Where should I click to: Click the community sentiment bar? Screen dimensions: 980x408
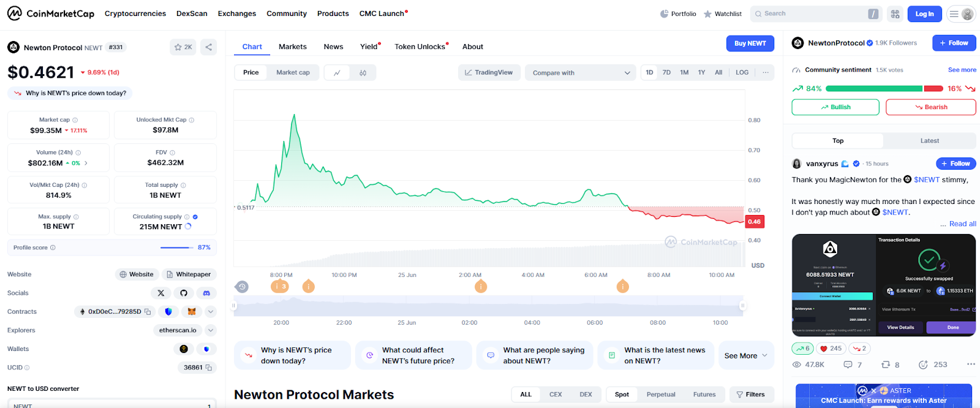click(884, 89)
